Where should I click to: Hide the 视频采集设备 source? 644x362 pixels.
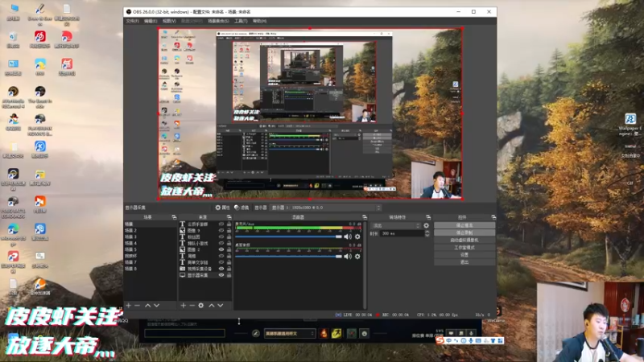pos(221,269)
